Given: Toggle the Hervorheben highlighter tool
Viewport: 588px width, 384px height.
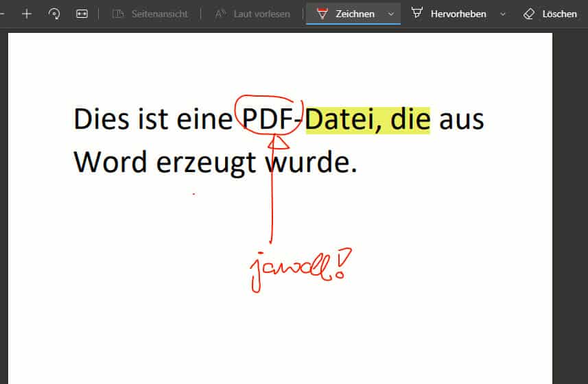Looking at the screenshot, I should (450, 14).
